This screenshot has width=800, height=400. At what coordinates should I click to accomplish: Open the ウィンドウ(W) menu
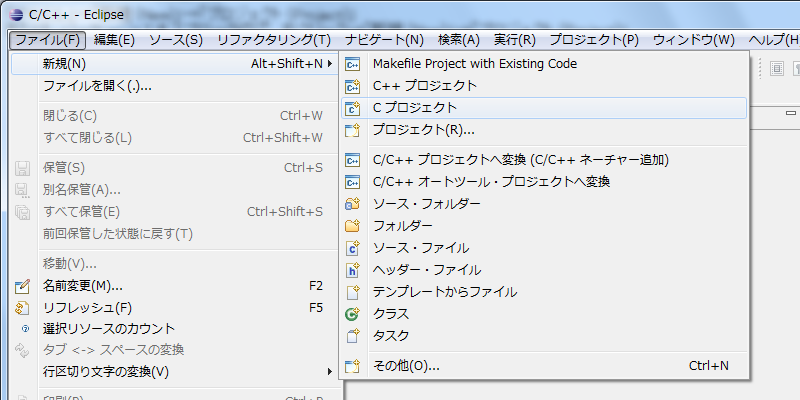[694, 40]
